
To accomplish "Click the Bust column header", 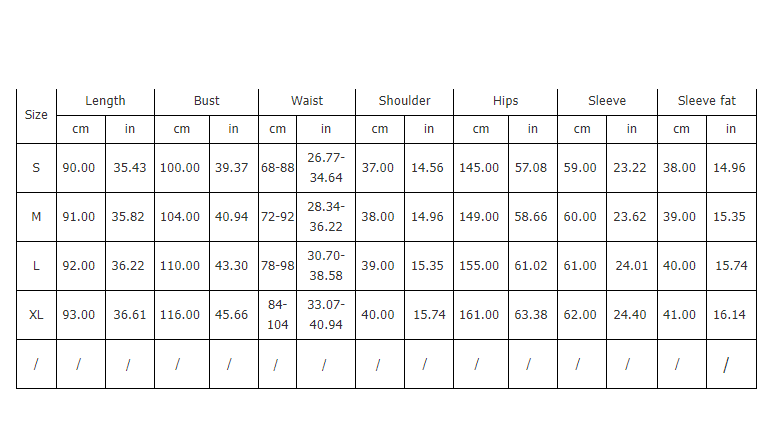I will [207, 101].
